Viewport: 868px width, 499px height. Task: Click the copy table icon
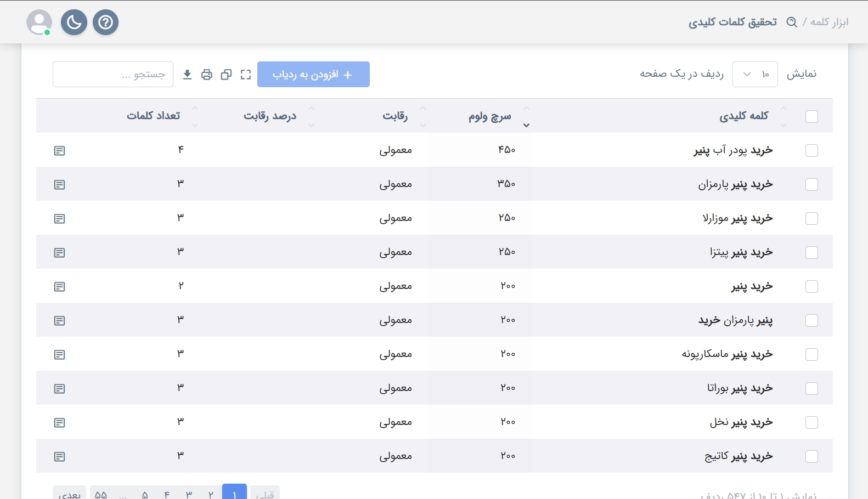click(226, 75)
